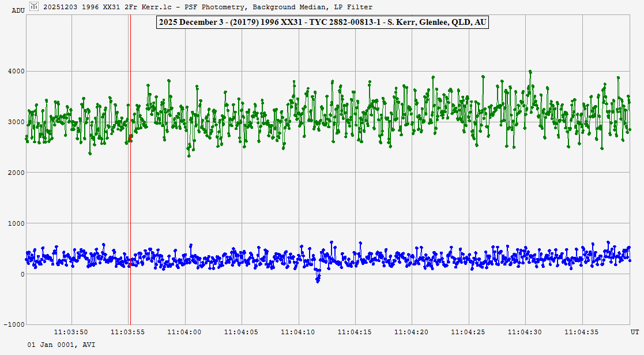The width and height of the screenshot is (644, 355).
Task: Click the 11:04:10 time axis label
Action: pos(299,332)
